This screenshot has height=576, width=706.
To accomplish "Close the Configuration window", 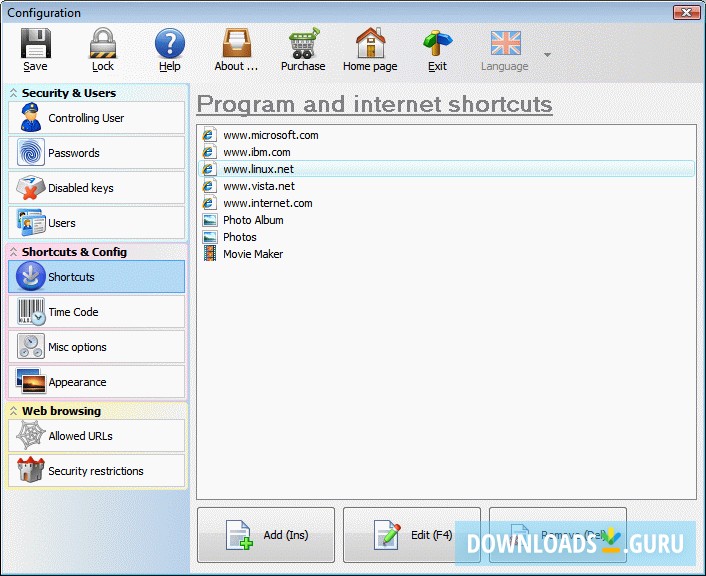I will point(687,12).
